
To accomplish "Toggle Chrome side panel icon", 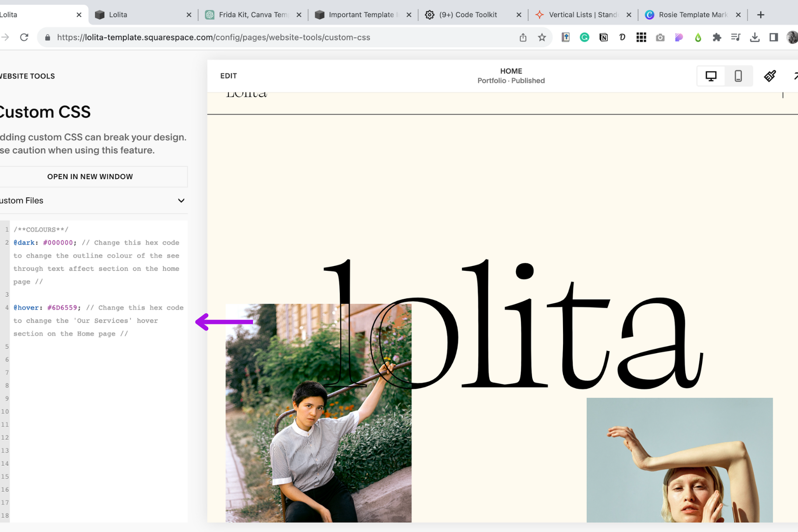I will click(773, 38).
